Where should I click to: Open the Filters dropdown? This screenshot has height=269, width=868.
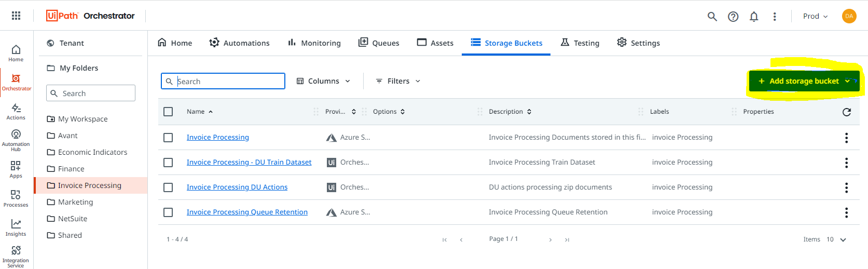click(x=398, y=81)
